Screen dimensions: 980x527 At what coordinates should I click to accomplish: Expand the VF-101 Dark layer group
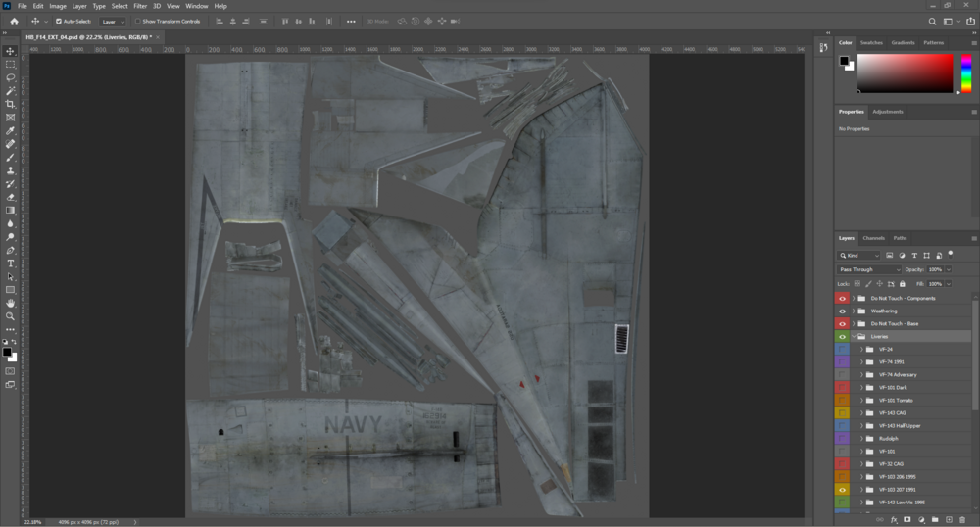861,388
